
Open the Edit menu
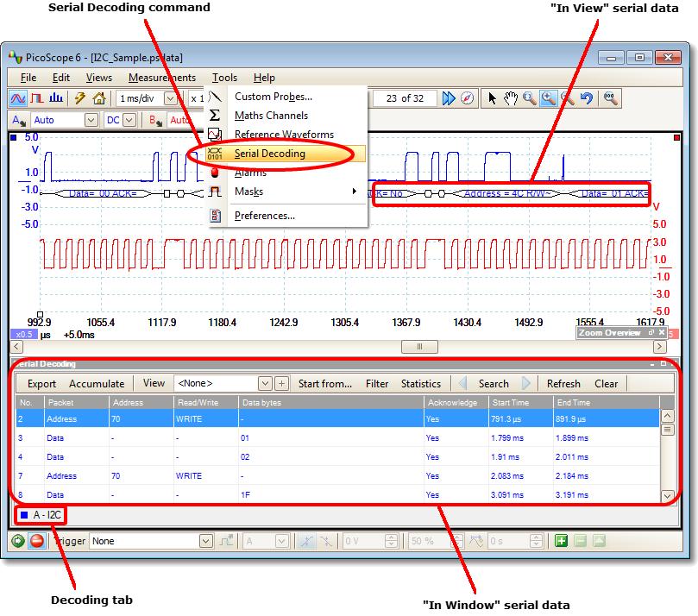(x=61, y=78)
